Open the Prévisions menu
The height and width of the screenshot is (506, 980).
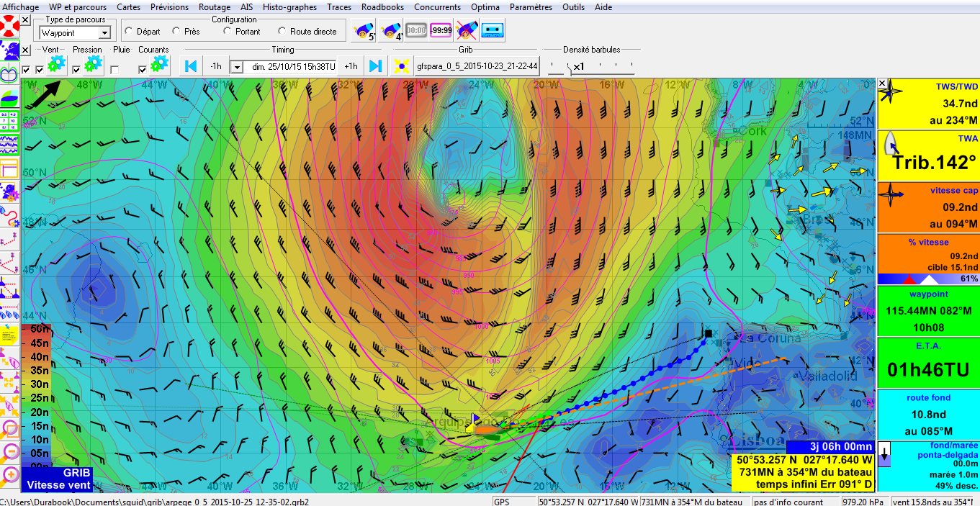[x=170, y=7]
